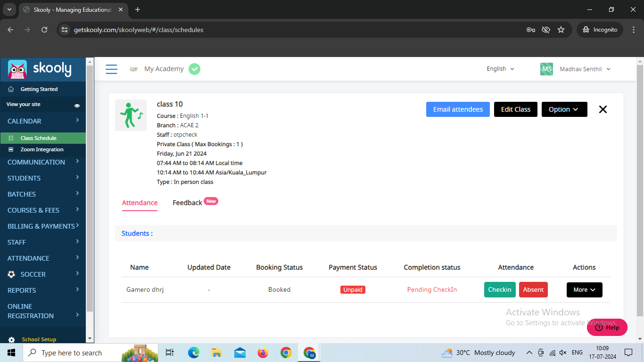Click the Edit Class button
644x362 pixels.
coord(516,109)
